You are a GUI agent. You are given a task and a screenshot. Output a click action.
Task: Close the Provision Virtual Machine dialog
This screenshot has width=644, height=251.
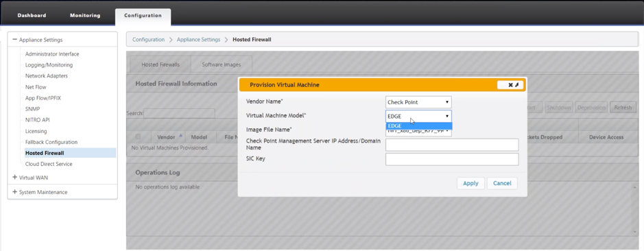click(x=510, y=85)
